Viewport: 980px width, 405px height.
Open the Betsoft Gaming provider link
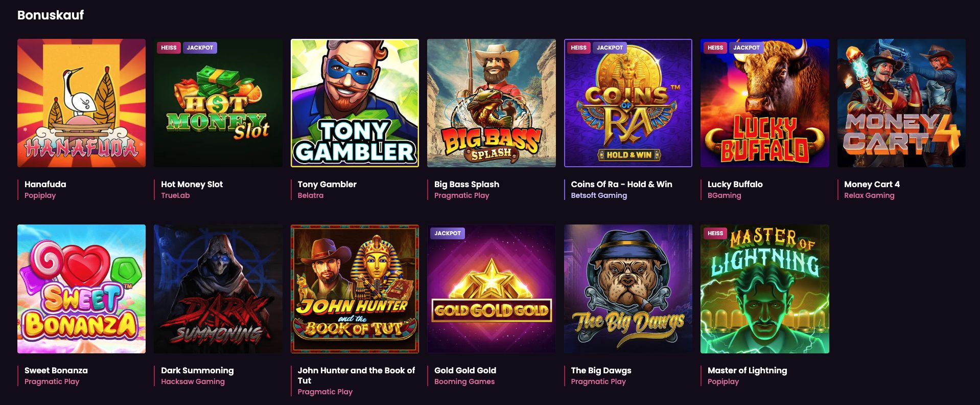pyautogui.click(x=598, y=195)
